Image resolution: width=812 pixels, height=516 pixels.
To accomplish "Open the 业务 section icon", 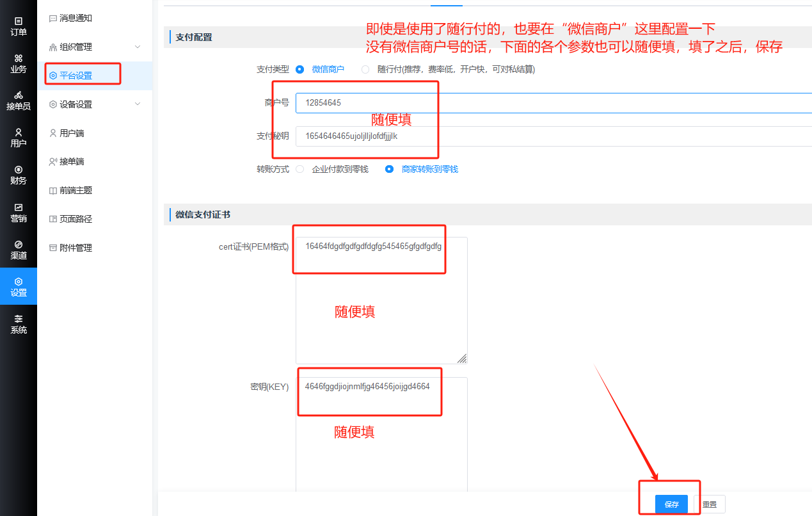I will (x=19, y=58).
